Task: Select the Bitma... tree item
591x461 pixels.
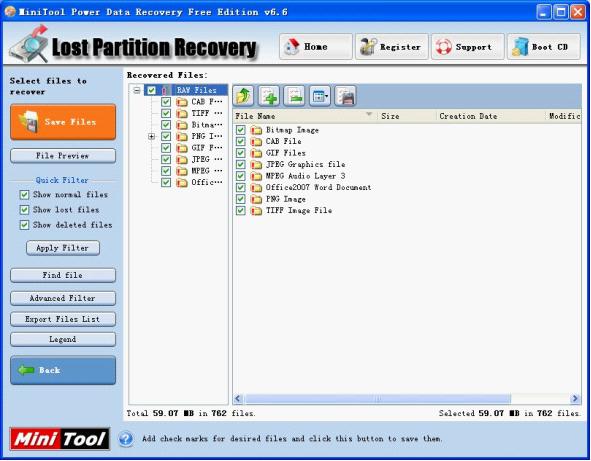Action: point(207,125)
